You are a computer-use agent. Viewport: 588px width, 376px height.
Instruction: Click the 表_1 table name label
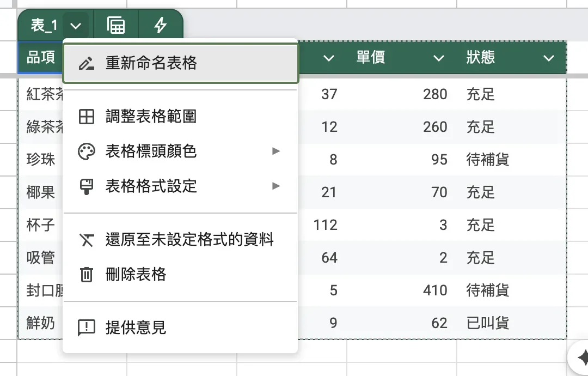tap(44, 26)
